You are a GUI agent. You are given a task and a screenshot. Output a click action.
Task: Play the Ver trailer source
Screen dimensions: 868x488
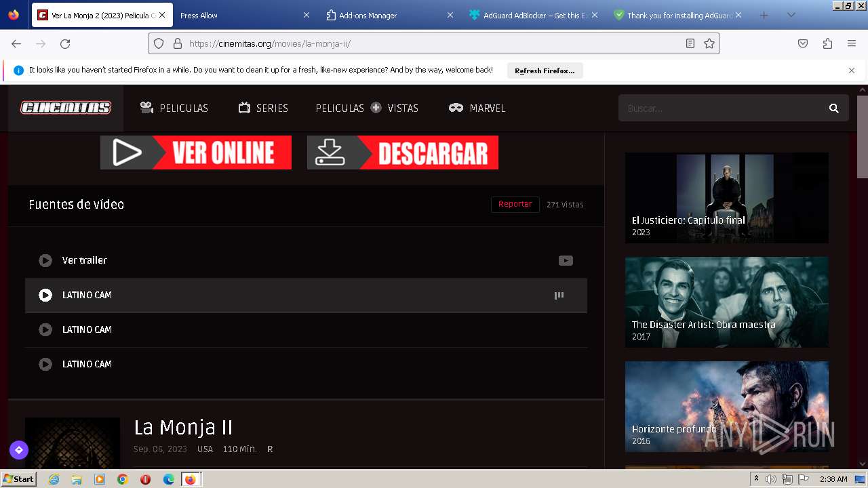tap(45, 260)
